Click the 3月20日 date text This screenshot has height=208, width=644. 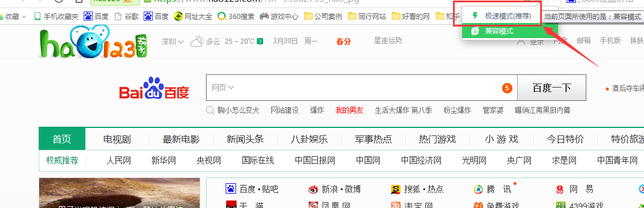tap(285, 41)
